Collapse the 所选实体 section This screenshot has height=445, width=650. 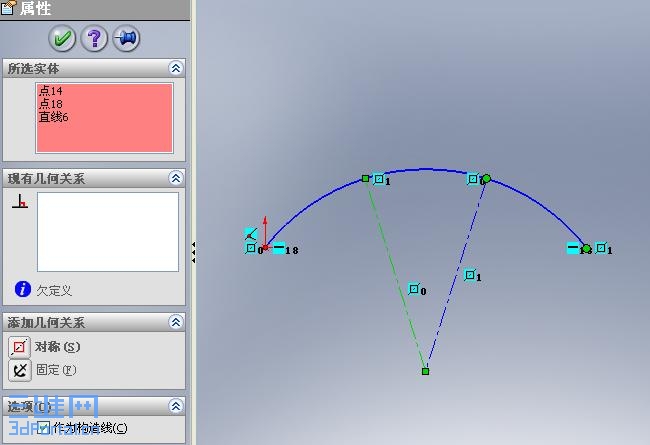pyautogui.click(x=176, y=68)
